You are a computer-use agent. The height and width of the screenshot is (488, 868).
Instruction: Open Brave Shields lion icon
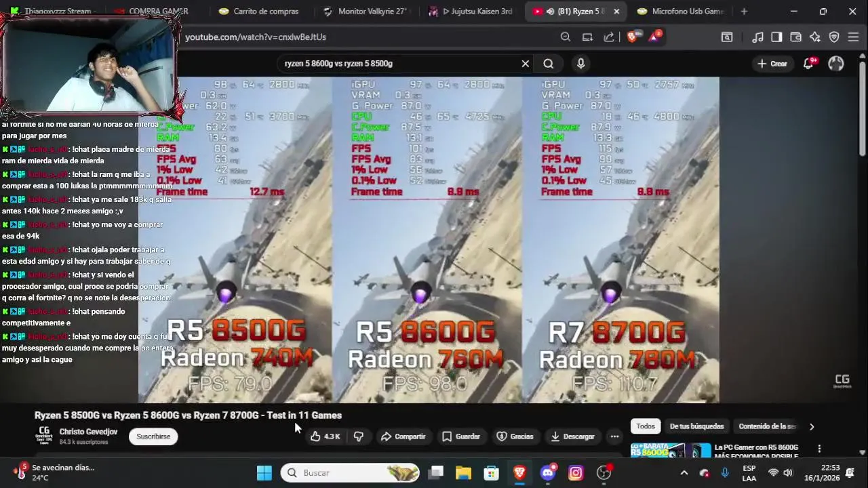click(632, 37)
